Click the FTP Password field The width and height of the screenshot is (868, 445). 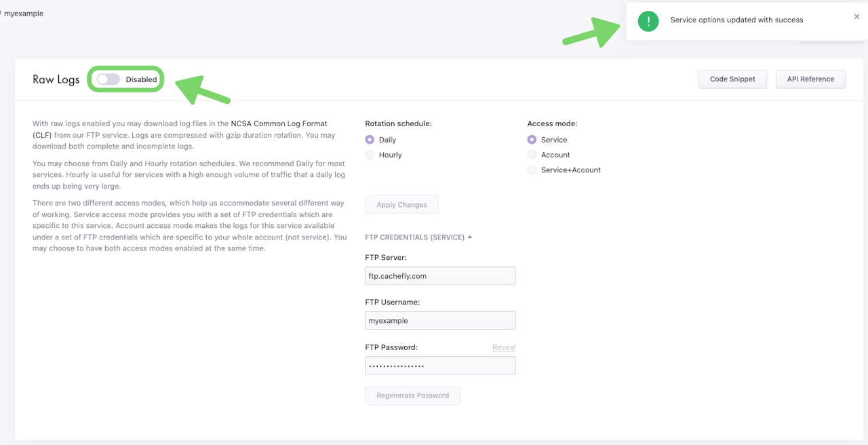tap(440, 366)
